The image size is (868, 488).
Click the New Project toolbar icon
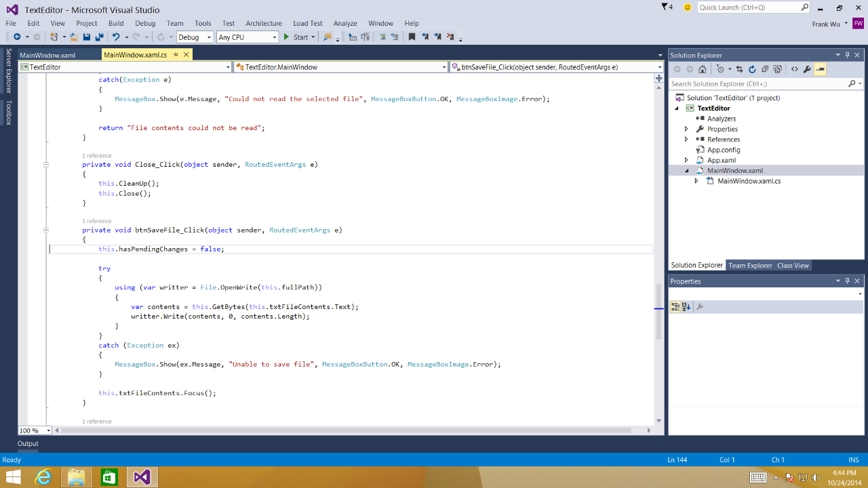click(54, 37)
